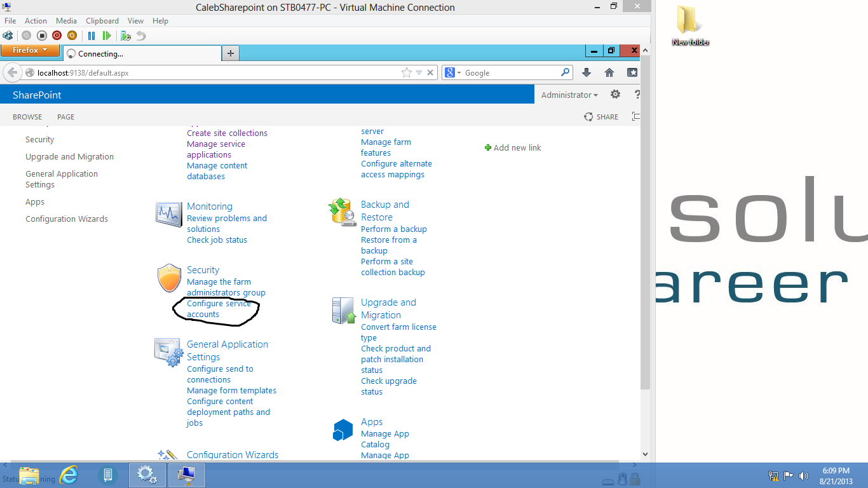Click the volume speaker tray icon

(x=804, y=475)
